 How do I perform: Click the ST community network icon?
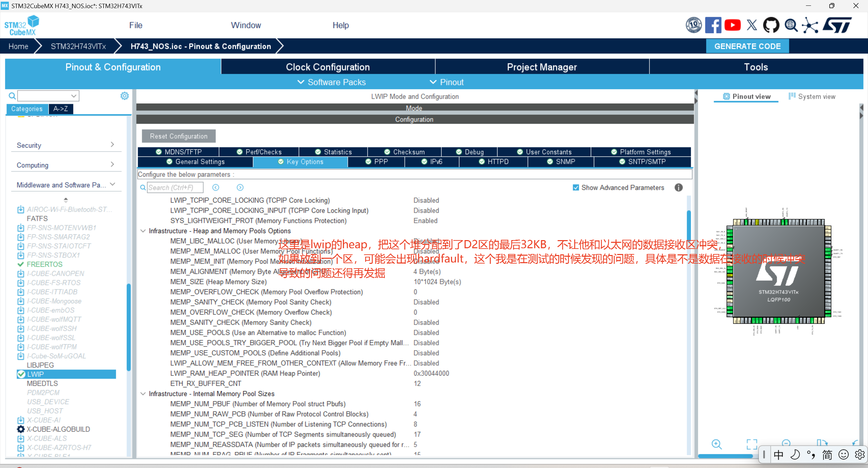tap(810, 25)
